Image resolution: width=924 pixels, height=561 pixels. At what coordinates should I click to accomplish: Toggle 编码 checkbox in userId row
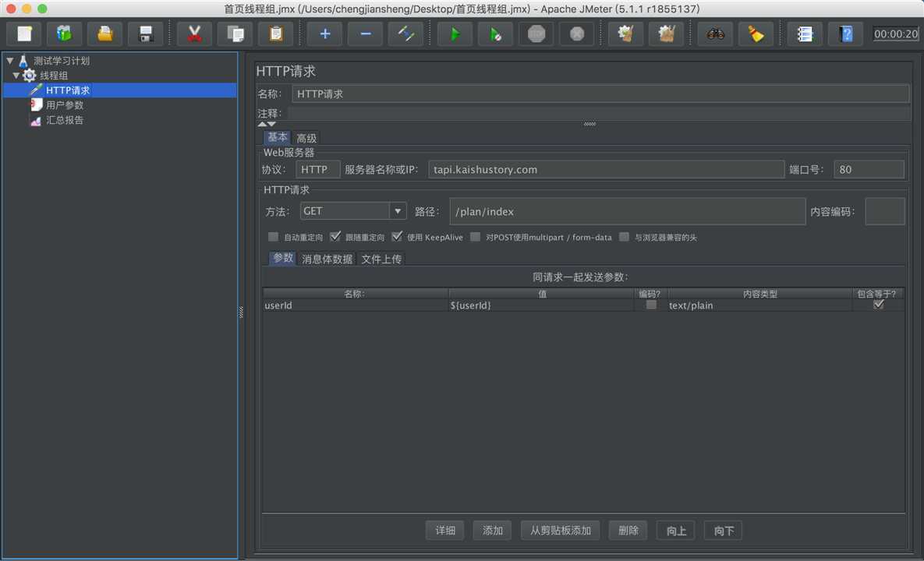(x=650, y=305)
